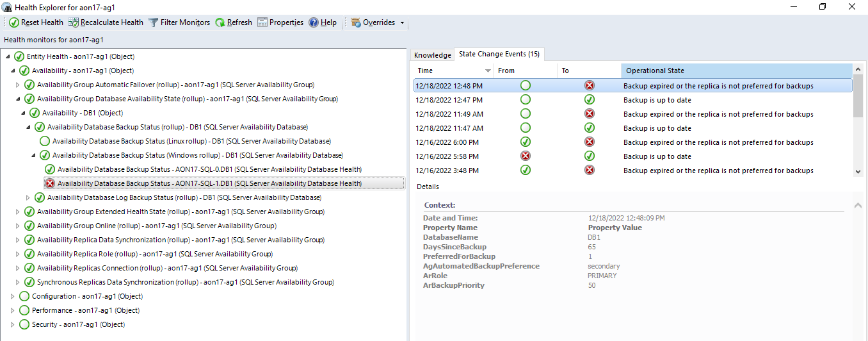Click the Refresh button label
Screen dimensions: 868x341
[239, 22]
